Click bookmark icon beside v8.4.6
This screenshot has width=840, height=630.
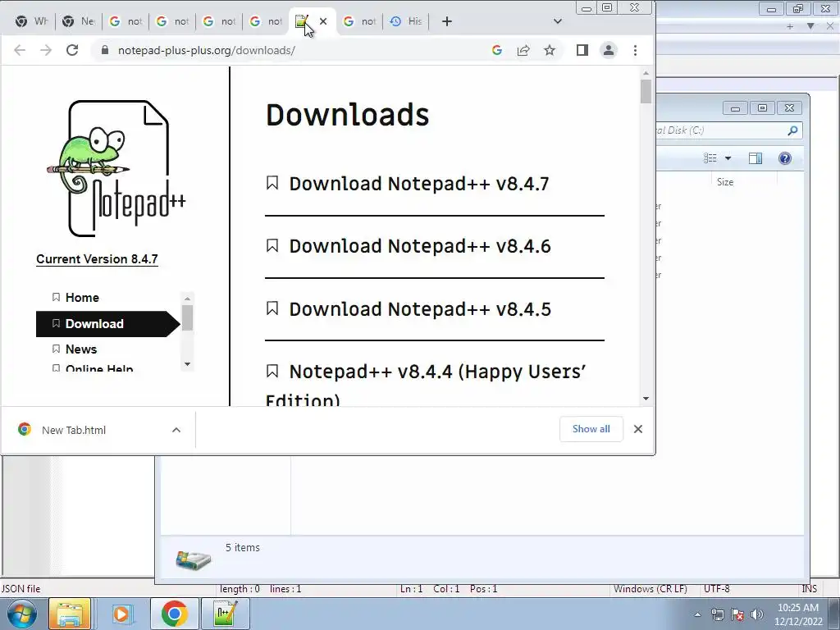(272, 246)
